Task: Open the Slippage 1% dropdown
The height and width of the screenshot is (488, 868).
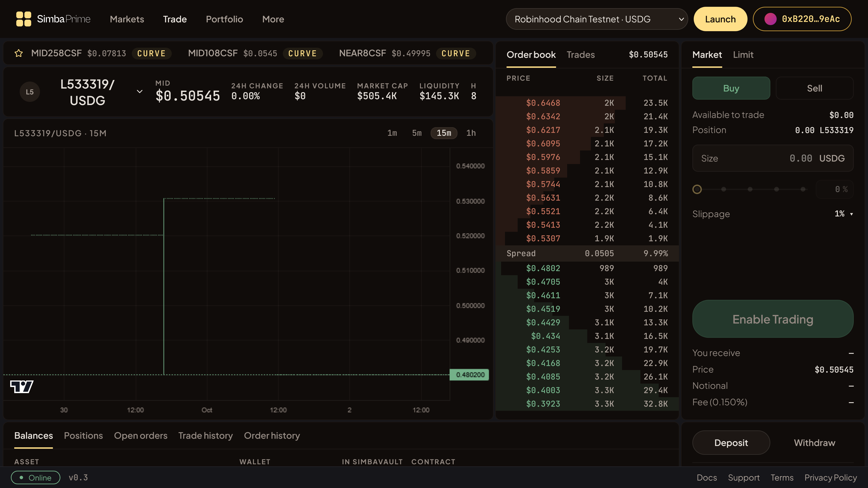Action: point(844,213)
